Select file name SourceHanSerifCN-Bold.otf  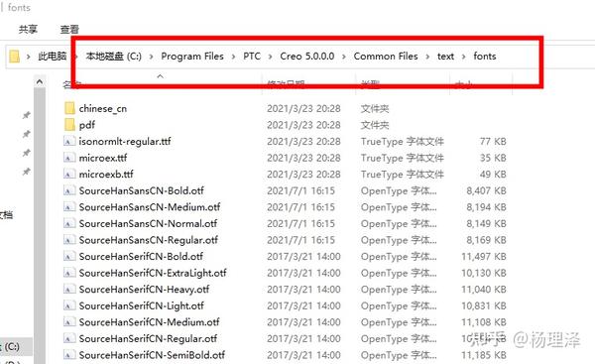click(x=141, y=257)
